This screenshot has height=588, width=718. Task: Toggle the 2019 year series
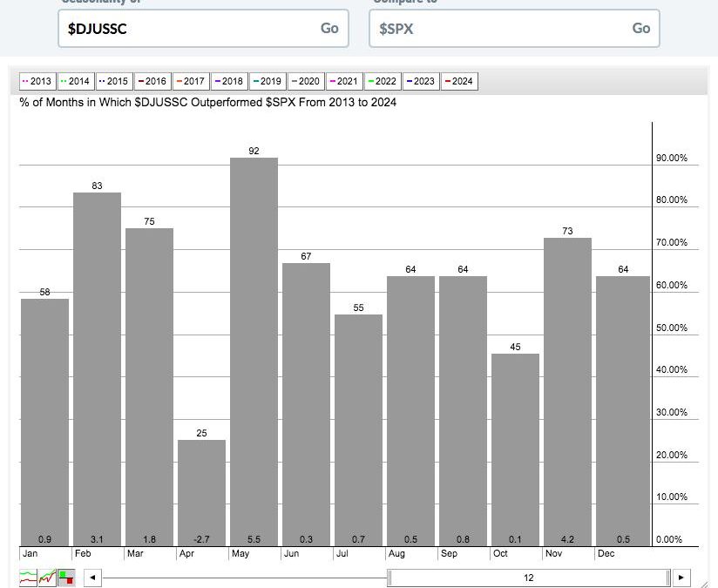click(268, 82)
